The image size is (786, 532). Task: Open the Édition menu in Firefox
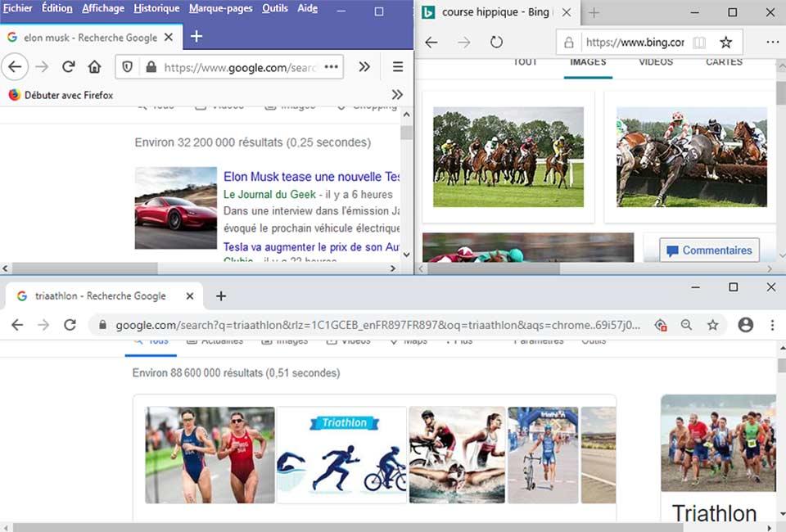pyautogui.click(x=56, y=8)
